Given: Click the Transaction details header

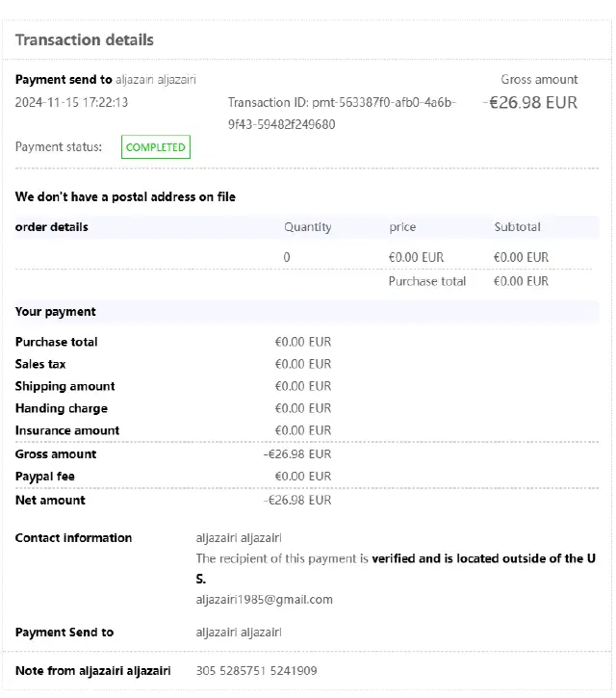Looking at the screenshot, I should pos(85,40).
